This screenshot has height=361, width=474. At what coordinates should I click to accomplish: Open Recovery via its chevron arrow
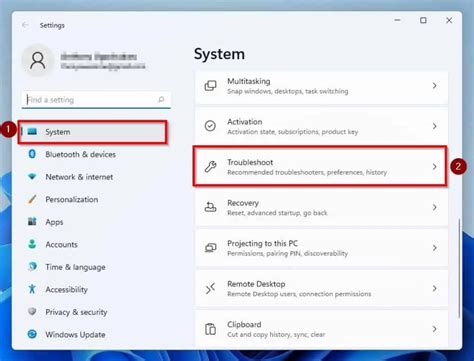[434, 207]
